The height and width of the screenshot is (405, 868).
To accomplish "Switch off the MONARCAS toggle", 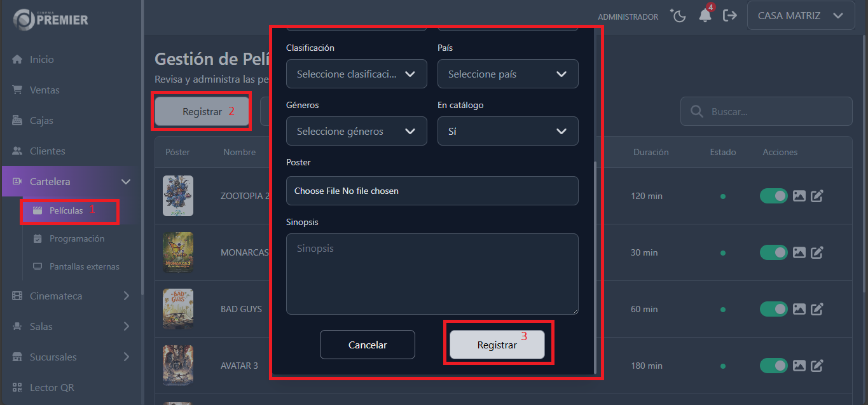I will (773, 252).
